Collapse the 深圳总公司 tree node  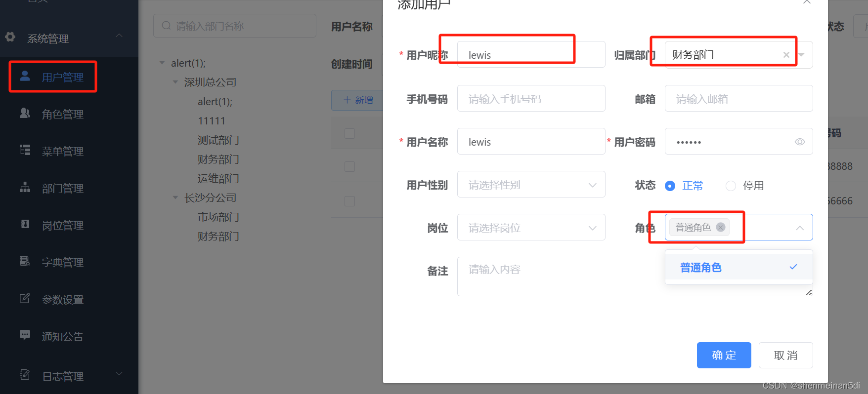pyautogui.click(x=175, y=82)
